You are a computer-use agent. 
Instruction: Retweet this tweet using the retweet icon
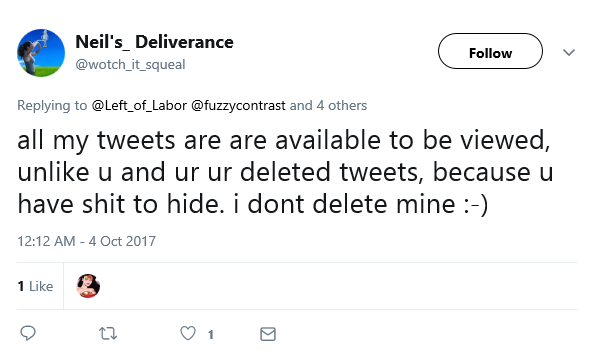click(x=108, y=333)
